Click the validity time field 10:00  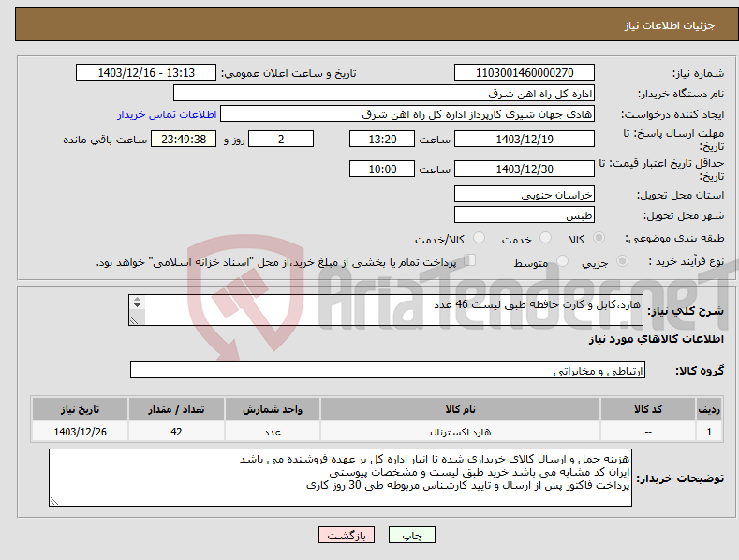click(382, 169)
